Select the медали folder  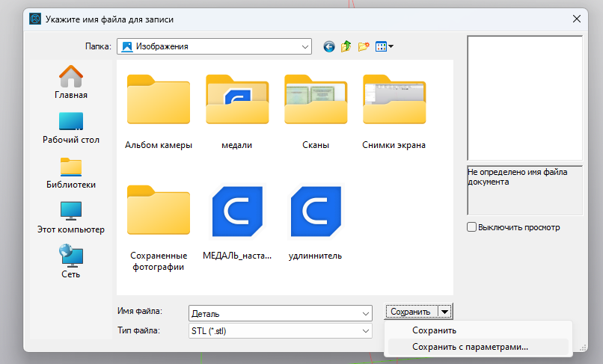237,111
